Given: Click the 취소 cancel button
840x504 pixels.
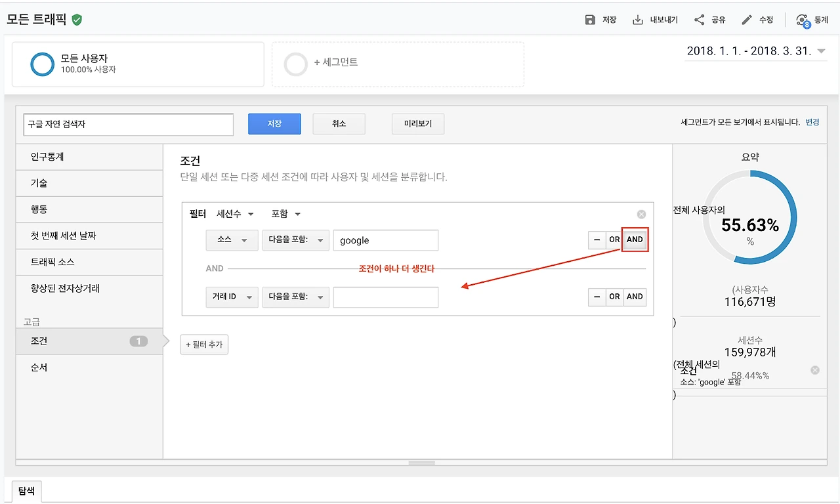Looking at the screenshot, I should click(339, 123).
